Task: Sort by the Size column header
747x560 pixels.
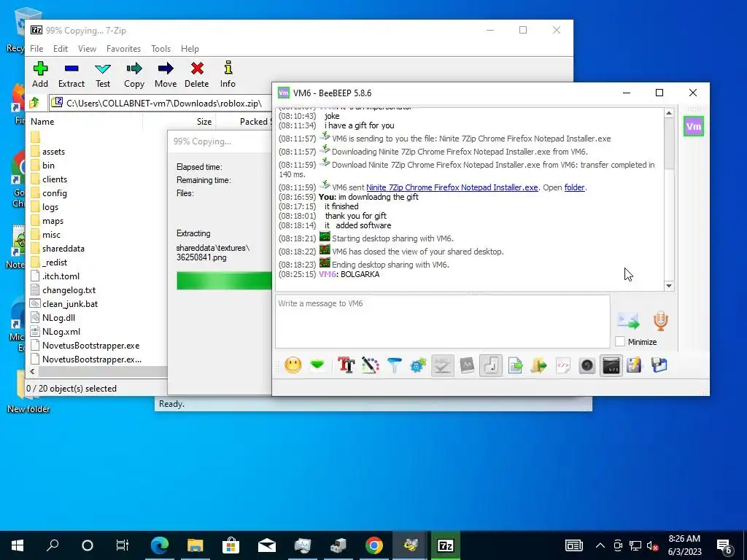Action: point(179,122)
